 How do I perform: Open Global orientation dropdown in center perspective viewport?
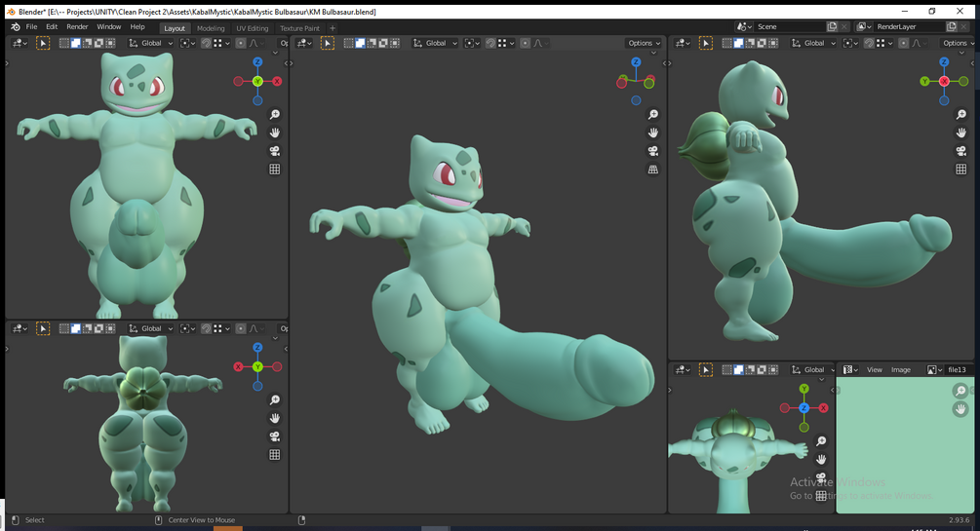click(x=436, y=43)
